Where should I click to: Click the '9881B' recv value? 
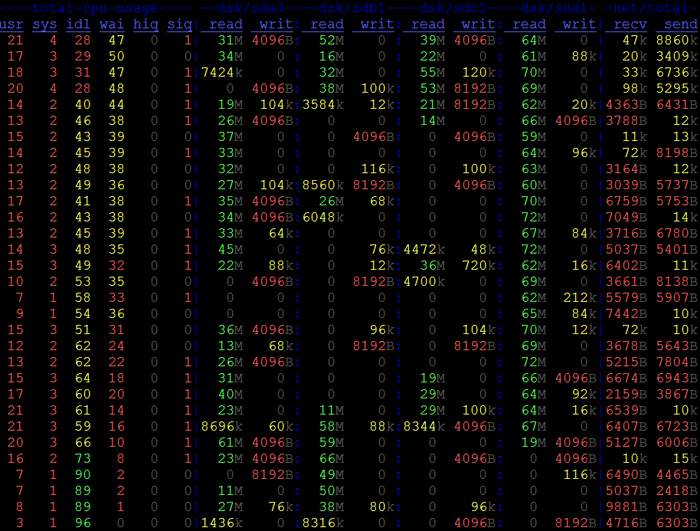click(626, 506)
